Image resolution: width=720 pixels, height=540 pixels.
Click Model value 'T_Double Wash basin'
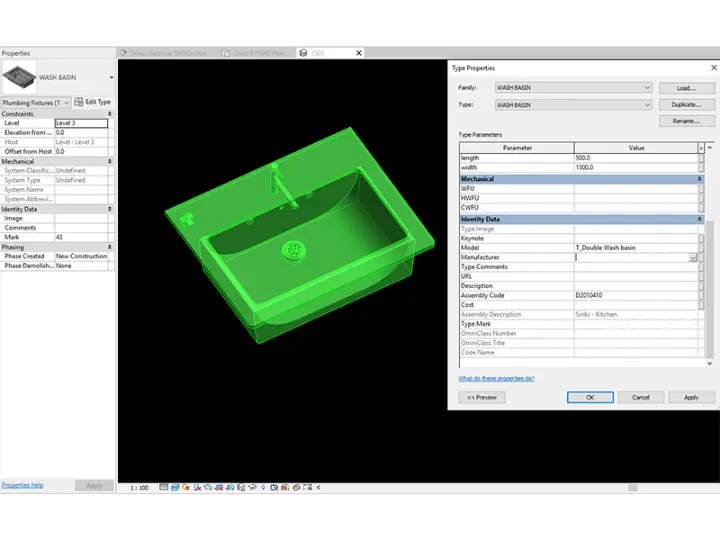(636, 248)
